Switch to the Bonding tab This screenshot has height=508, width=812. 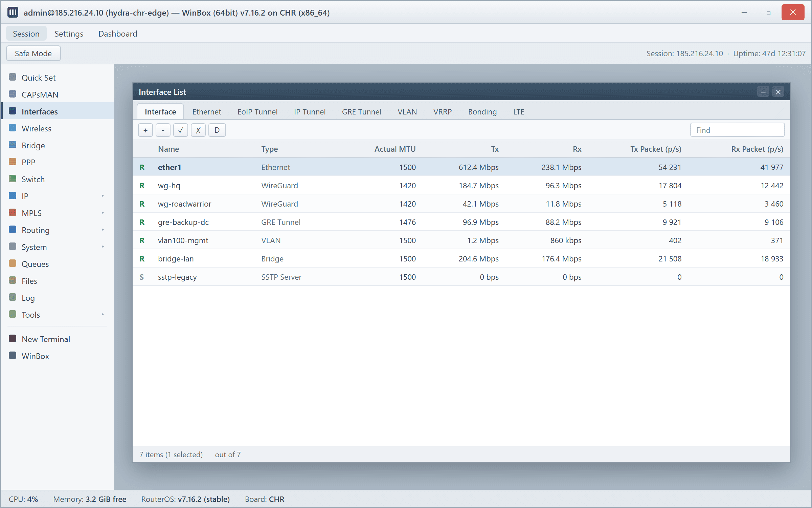482,112
